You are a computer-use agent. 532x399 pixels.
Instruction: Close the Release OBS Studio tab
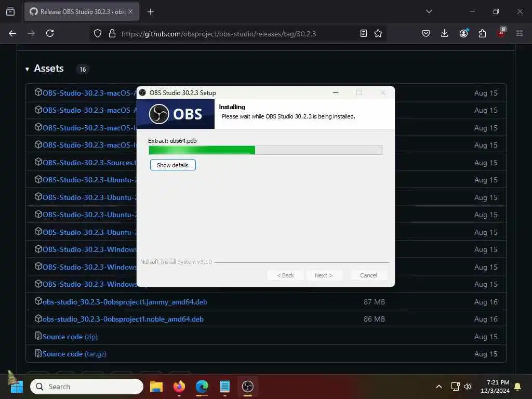(130, 11)
